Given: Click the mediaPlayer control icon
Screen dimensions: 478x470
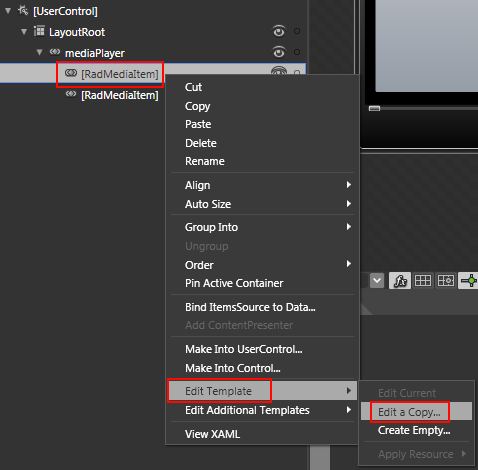Looking at the screenshot, I should [x=55, y=52].
